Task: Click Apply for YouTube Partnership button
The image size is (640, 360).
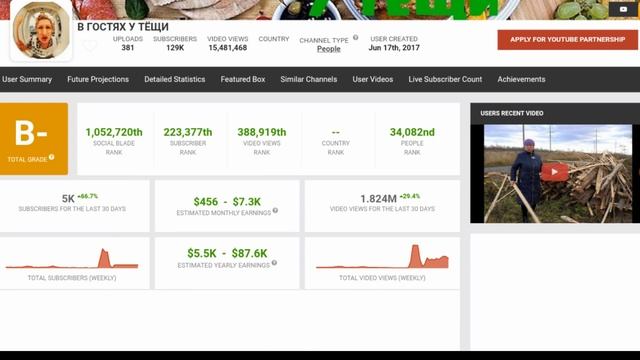Action: click(567, 40)
